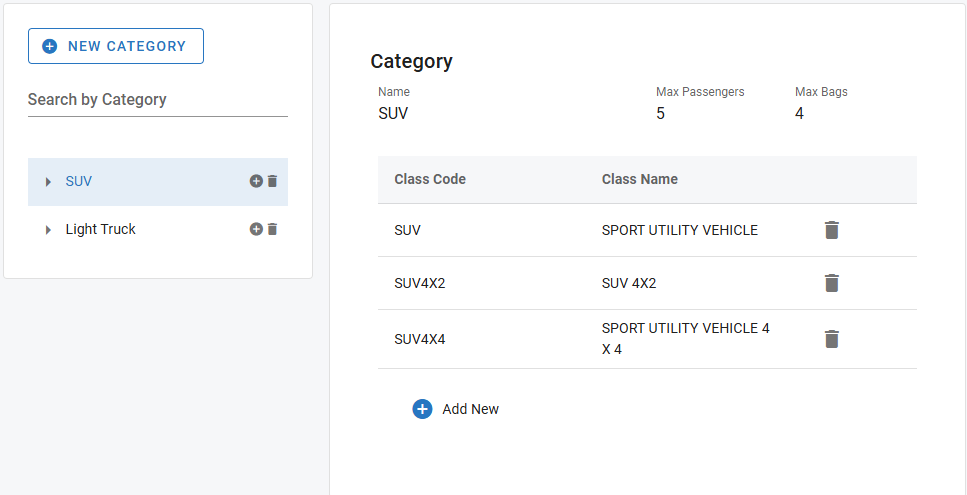Delete the Light Truck category

(273, 229)
